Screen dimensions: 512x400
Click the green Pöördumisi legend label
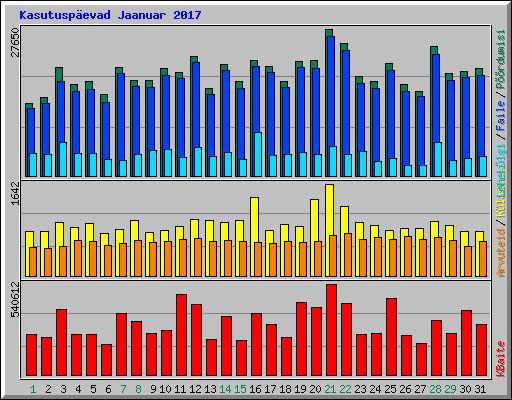tap(501, 59)
